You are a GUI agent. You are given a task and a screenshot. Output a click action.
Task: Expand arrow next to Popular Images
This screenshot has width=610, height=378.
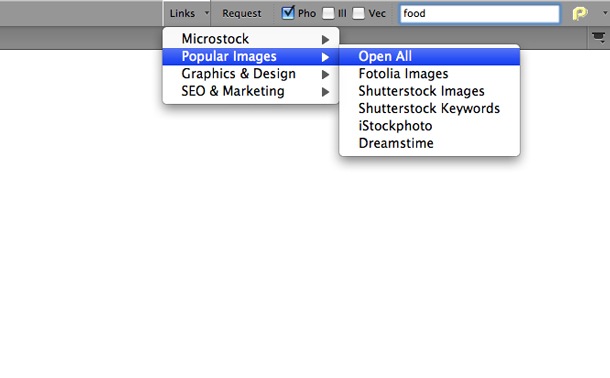click(326, 57)
